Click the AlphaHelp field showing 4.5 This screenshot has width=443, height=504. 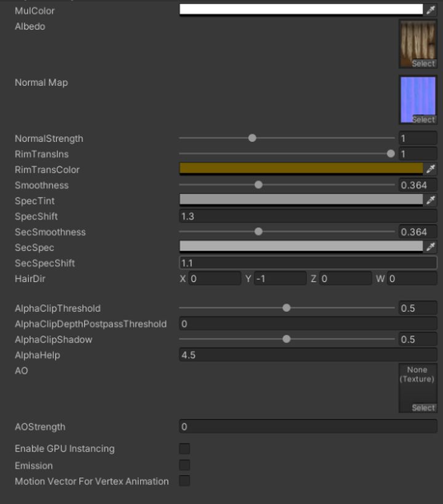click(308, 355)
